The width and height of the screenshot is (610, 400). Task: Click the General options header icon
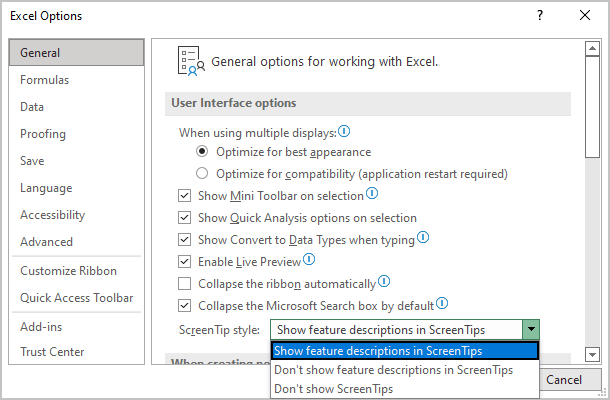coord(191,61)
